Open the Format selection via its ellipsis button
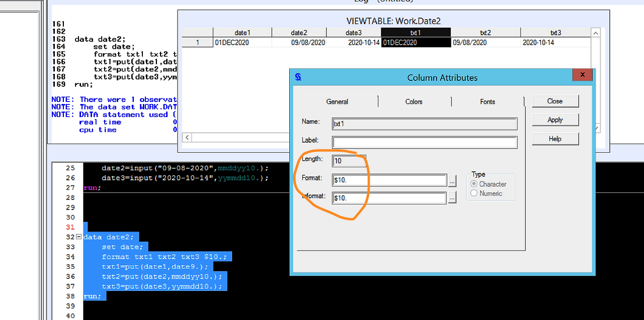Viewport: 644px width, 320px height. coord(452,179)
